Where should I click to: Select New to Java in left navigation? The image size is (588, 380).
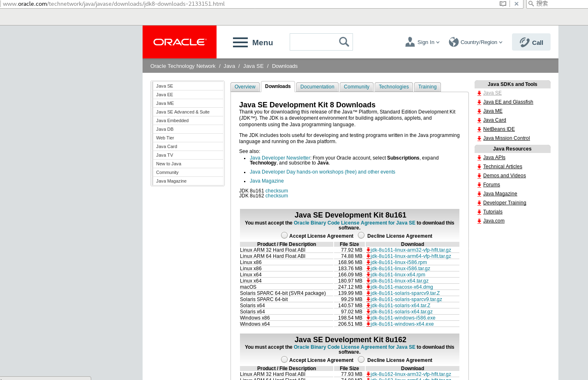coord(188,164)
